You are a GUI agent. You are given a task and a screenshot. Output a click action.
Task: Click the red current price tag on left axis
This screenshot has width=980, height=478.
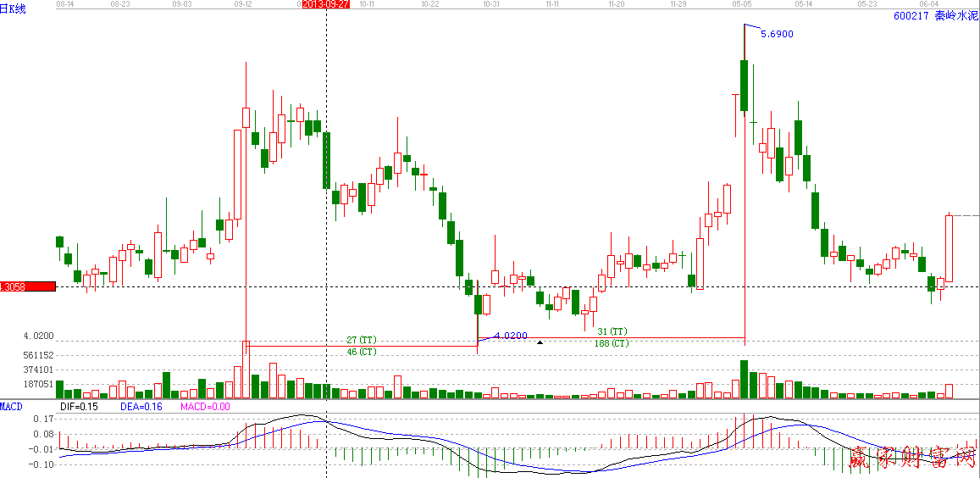click(x=27, y=286)
